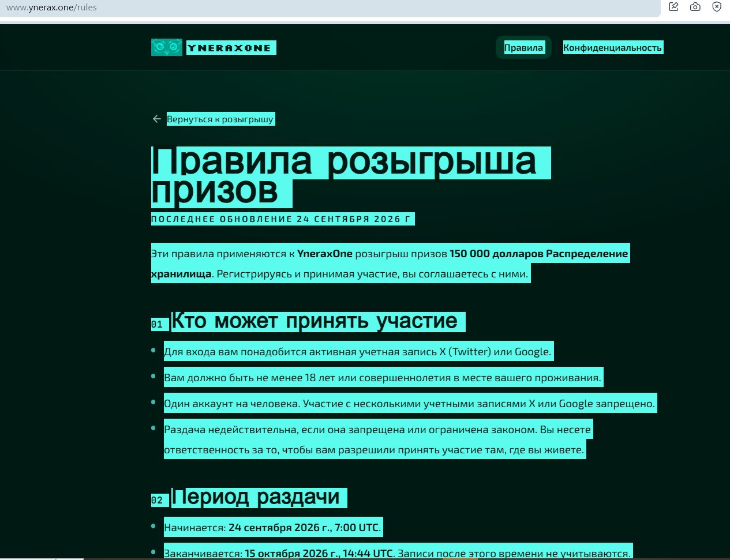The height and width of the screenshot is (560, 730).
Task: Click the Правила розыгрыша призов heading
Action: coord(351,176)
